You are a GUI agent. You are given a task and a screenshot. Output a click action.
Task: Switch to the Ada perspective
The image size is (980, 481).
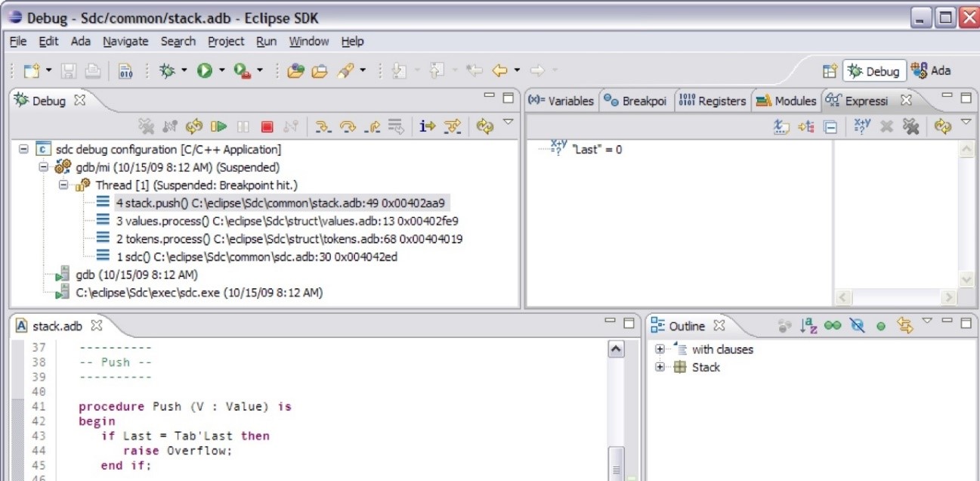coord(931,71)
